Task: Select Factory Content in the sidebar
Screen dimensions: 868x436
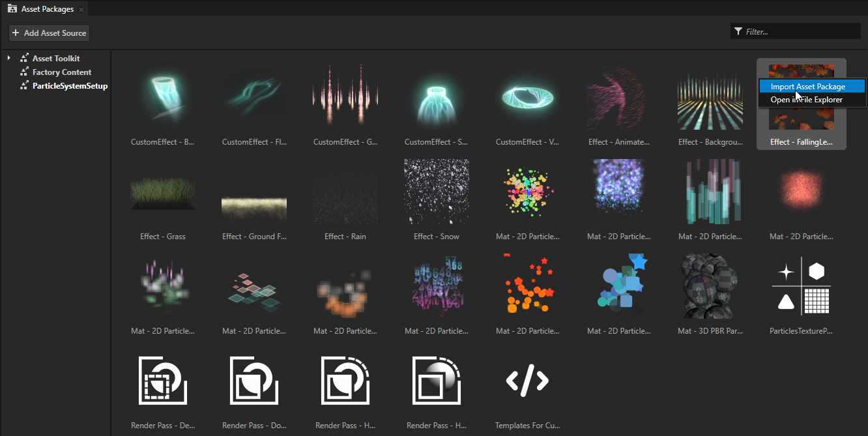Action: point(63,72)
